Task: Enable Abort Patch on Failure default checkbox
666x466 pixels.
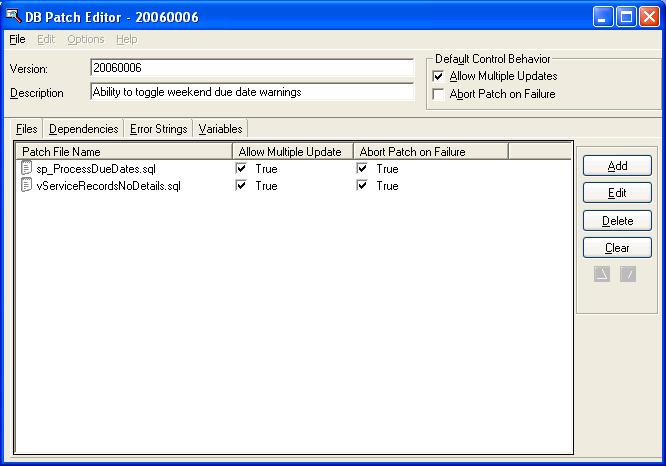Action: tap(438, 94)
